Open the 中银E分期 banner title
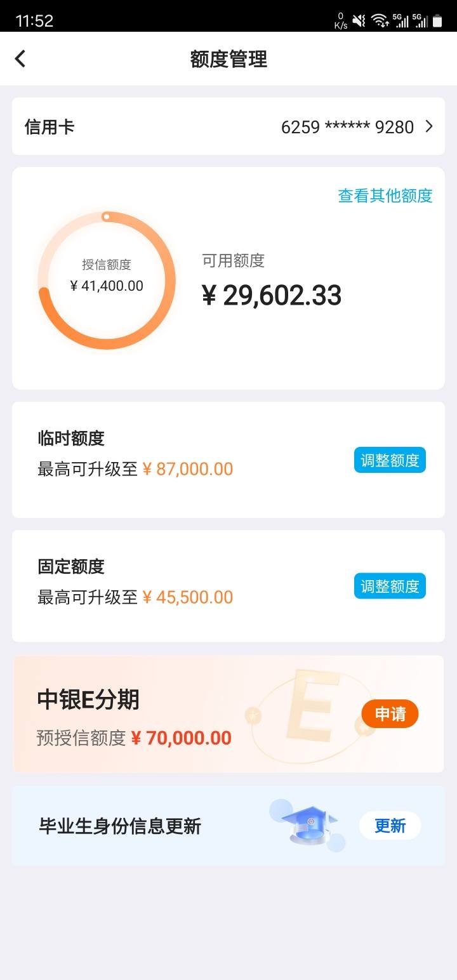 click(88, 699)
